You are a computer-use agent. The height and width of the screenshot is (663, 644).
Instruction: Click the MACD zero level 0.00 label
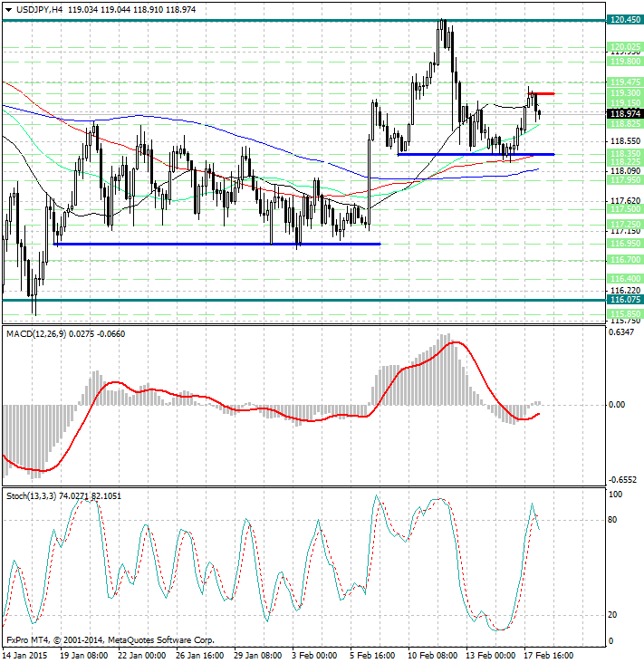[617, 405]
